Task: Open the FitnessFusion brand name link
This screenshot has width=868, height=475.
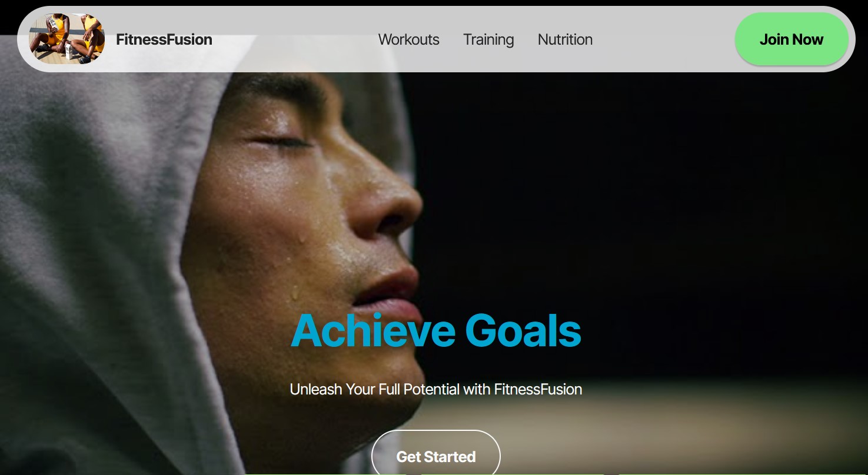Action: click(164, 39)
